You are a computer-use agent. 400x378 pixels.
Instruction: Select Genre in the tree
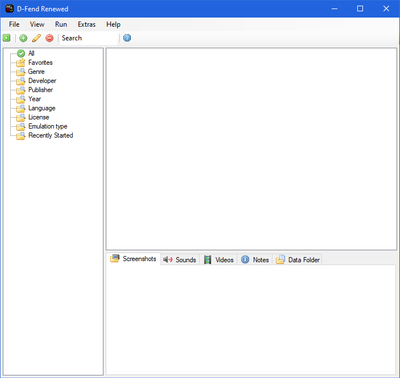36,72
